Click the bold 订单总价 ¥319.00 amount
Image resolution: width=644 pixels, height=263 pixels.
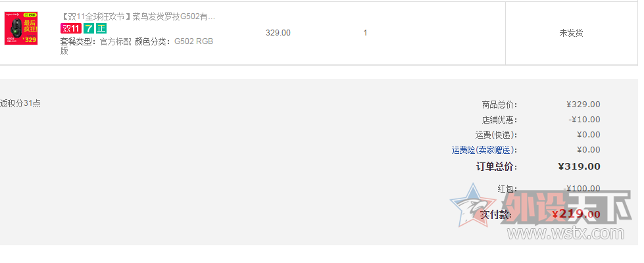(x=579, y=166)
